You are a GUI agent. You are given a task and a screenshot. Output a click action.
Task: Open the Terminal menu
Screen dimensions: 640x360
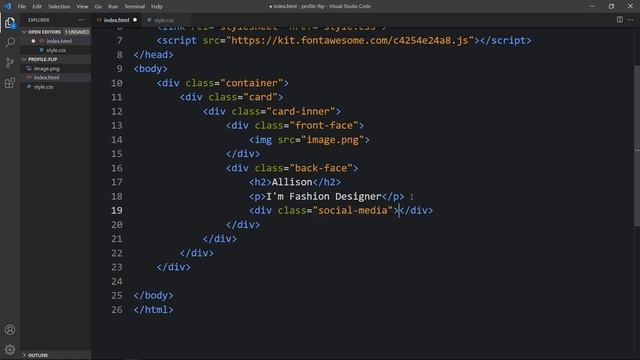tap(135, 7)
